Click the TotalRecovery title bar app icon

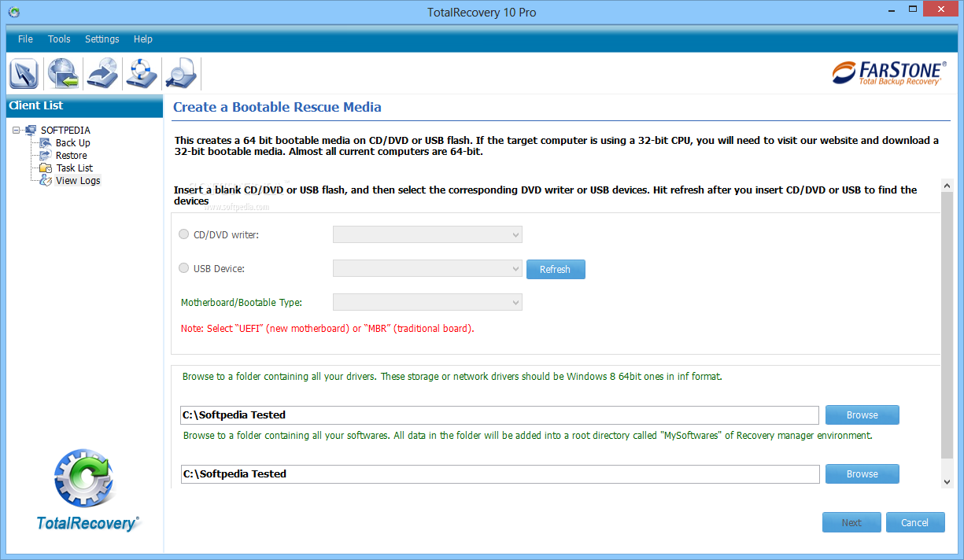click(x=13, y=13)
